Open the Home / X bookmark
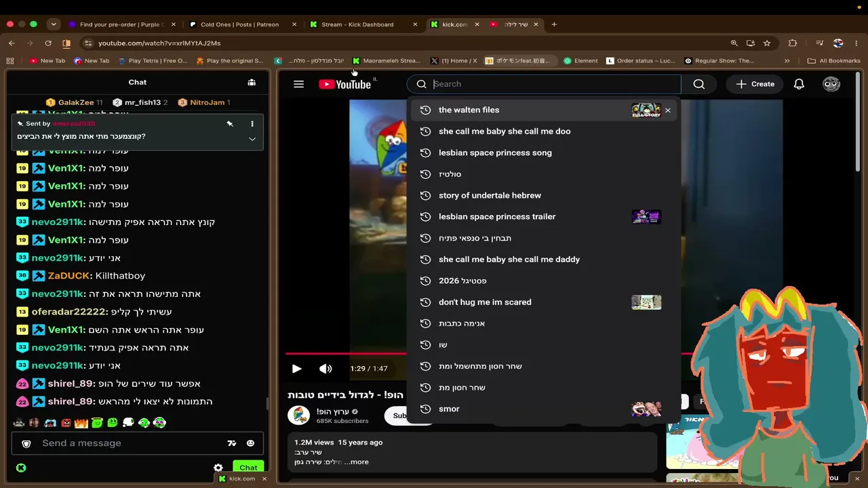Screen dimensions: 868x488 (x=454, y=61)
